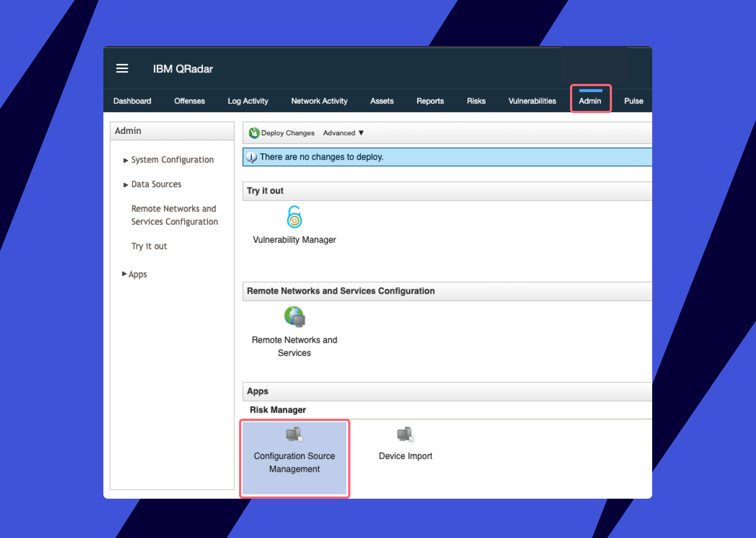Open the Vulnerability Manager padlock icon
Image resolution: width=756 pixels, height=538 pixels.
coord(294,217)
